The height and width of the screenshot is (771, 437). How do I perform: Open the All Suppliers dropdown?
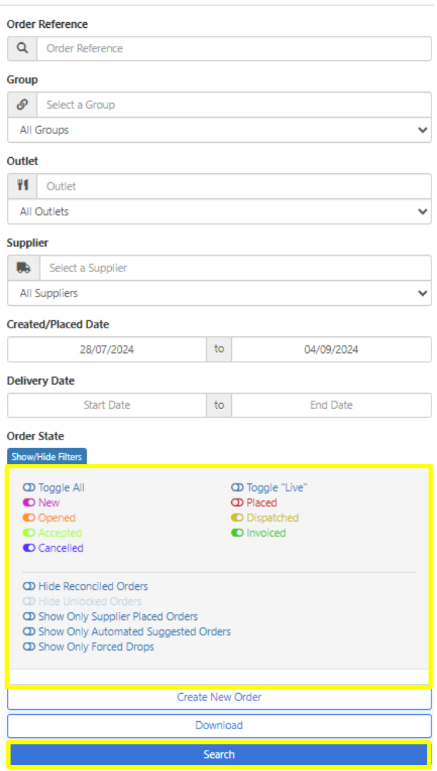[x=219, y=294]
